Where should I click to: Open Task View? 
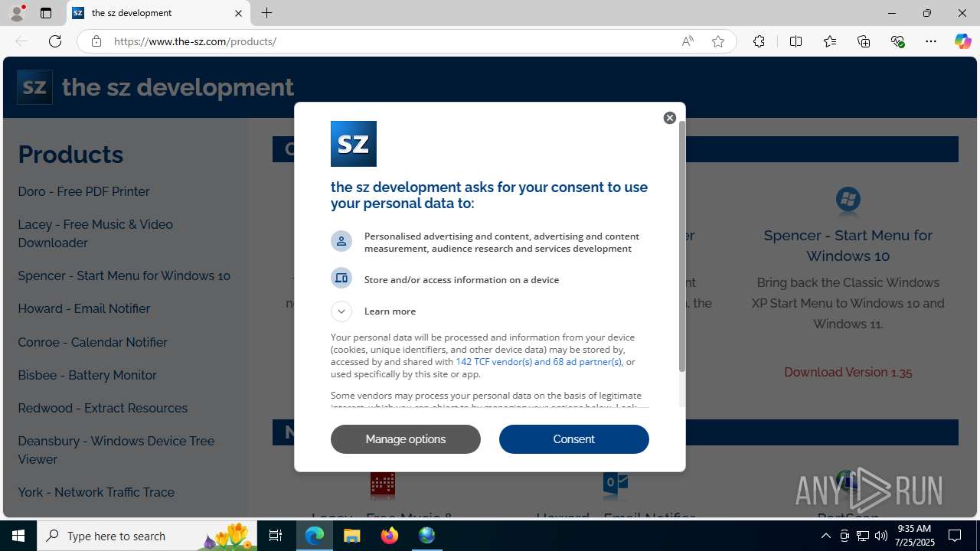276,536
